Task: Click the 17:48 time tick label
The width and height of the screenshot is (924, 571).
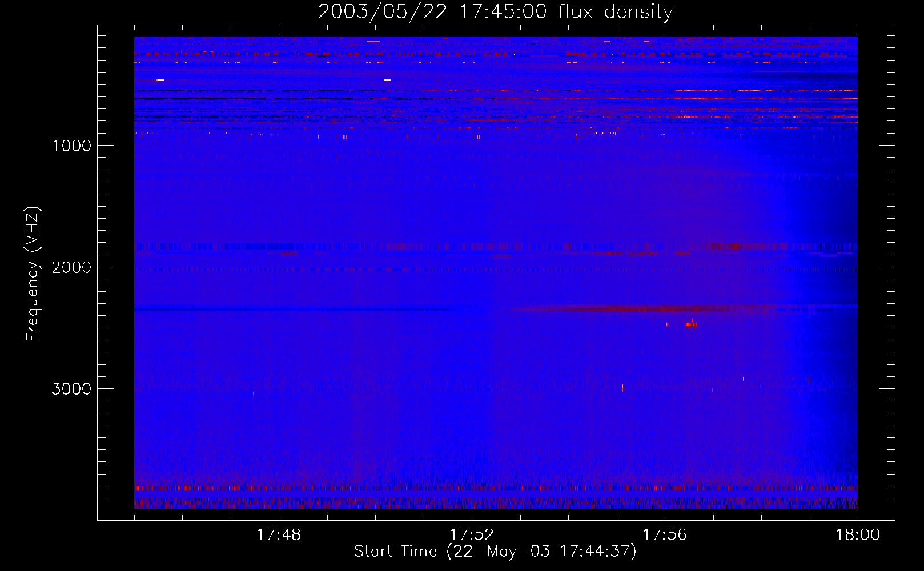Action: pyautogui.click(x=279, y=535)
